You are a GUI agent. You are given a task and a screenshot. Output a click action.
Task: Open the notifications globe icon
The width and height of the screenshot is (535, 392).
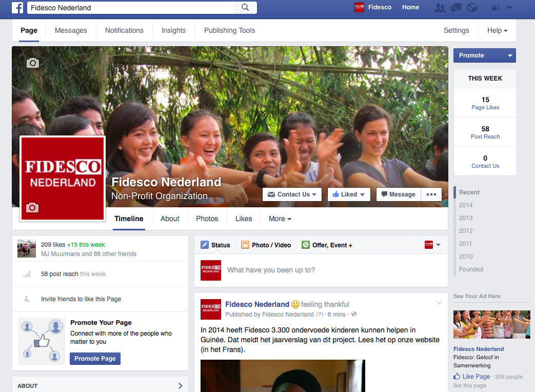click(x=472, y=8)
